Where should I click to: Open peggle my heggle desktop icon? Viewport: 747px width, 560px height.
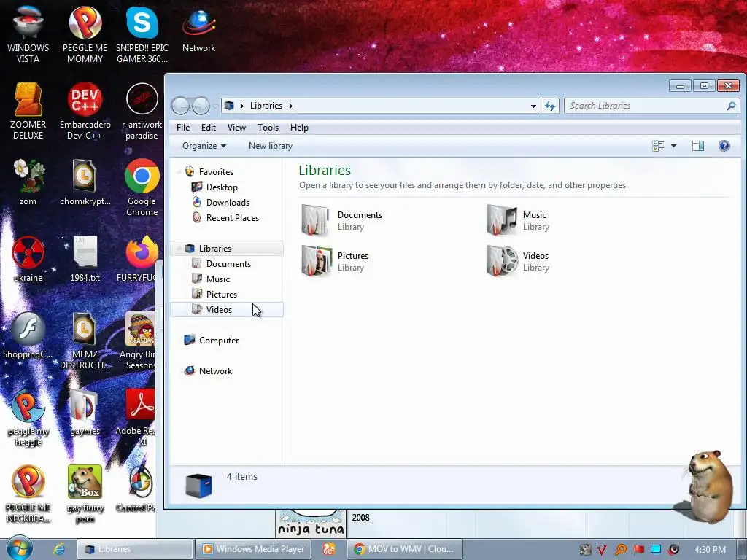[28, 418]
